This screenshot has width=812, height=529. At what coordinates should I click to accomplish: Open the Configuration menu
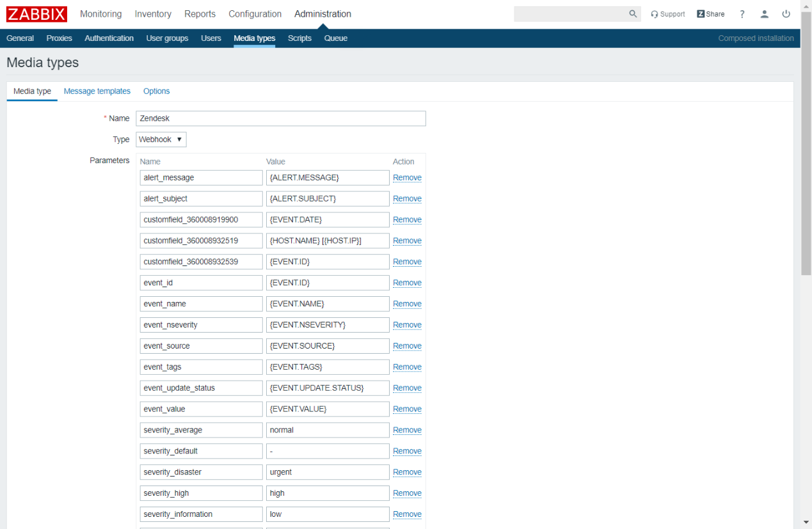255,14
